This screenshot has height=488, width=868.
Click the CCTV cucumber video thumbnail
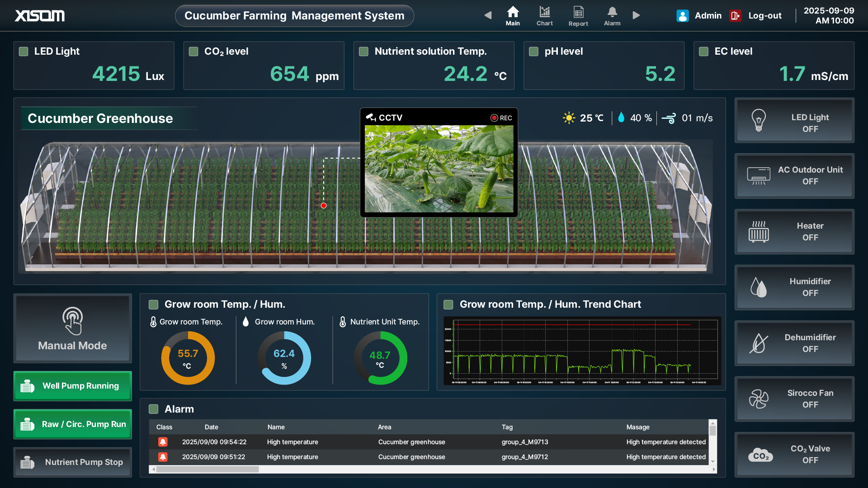pos(439,169)
